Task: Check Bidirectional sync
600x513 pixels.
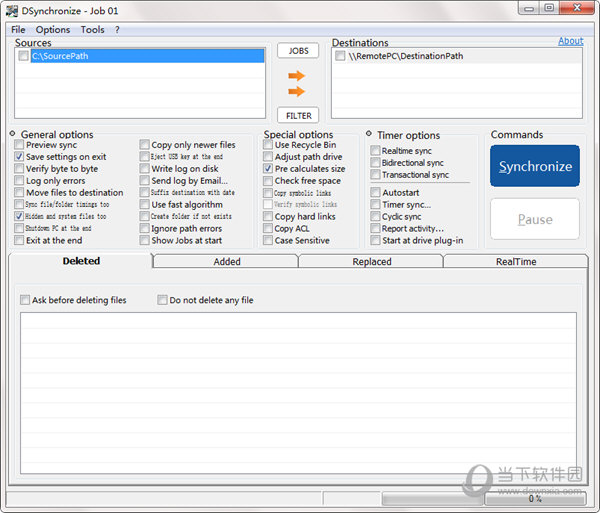Action: (x=375, y=163)
